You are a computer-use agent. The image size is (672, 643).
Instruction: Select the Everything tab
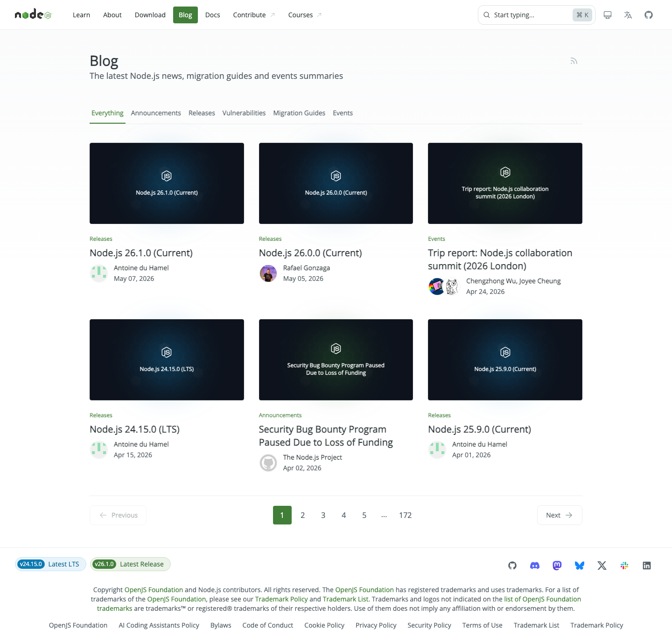(x=107, y=113)
